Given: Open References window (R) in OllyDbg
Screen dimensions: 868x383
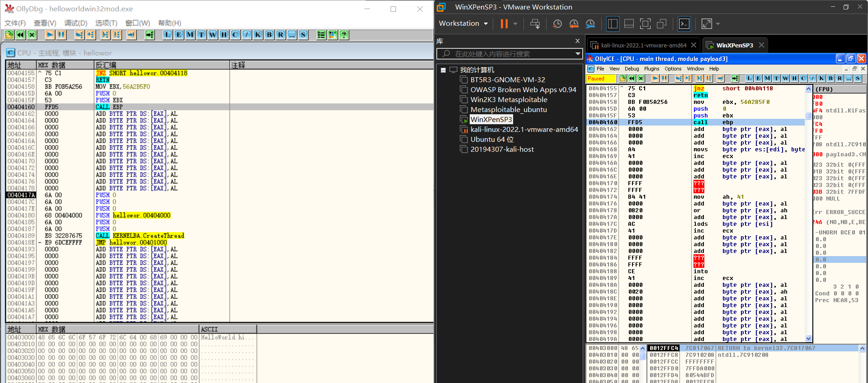Looking at the screenshot, I should point(281,35).
